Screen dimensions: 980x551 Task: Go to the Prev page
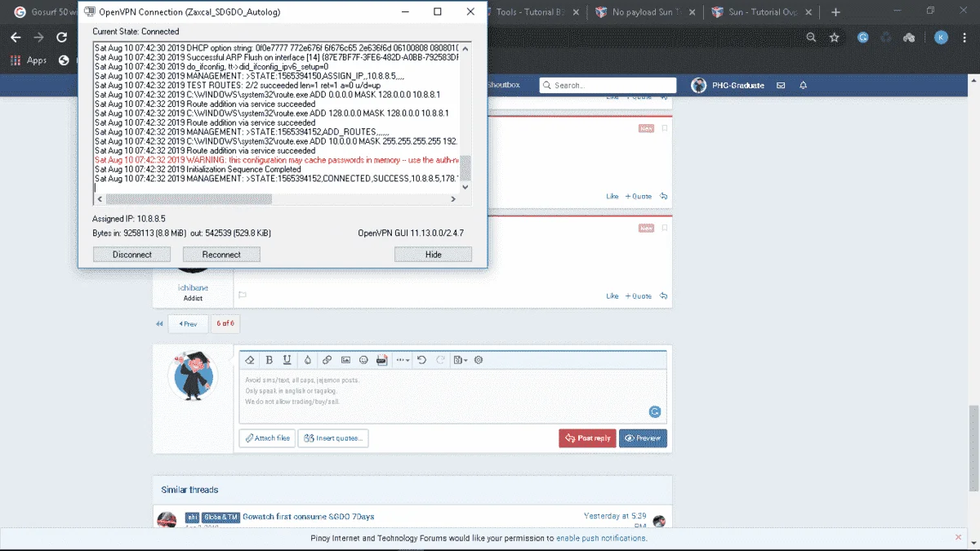tap(188, 324)
